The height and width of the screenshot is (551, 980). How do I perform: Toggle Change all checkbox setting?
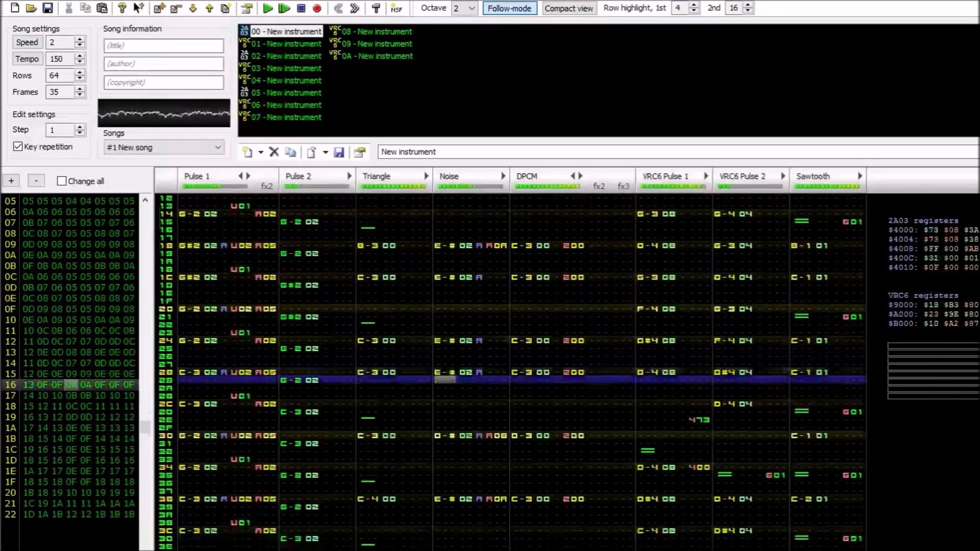tap(61, 181)
